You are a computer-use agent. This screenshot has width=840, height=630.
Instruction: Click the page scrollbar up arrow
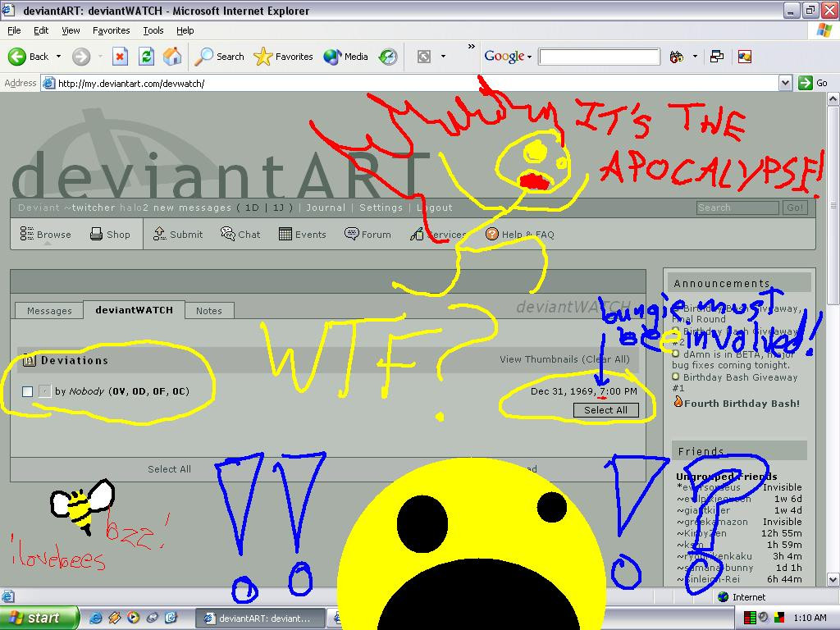833,99
